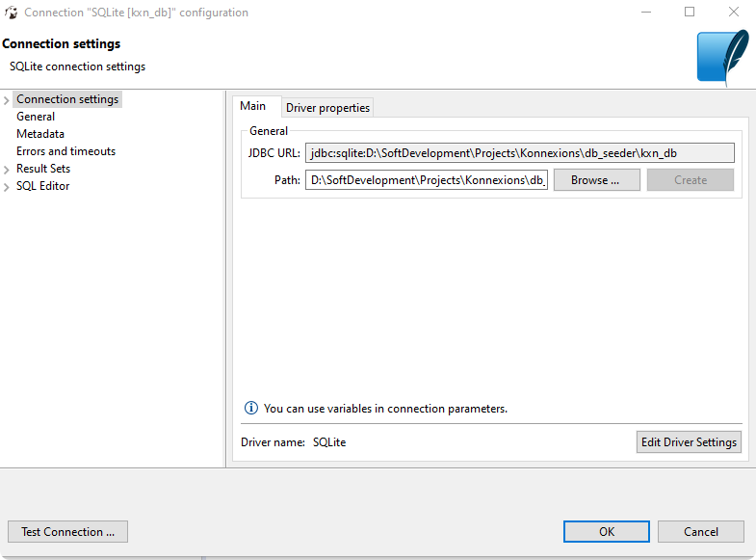Open Edit Driver Settings

(689, 441)
